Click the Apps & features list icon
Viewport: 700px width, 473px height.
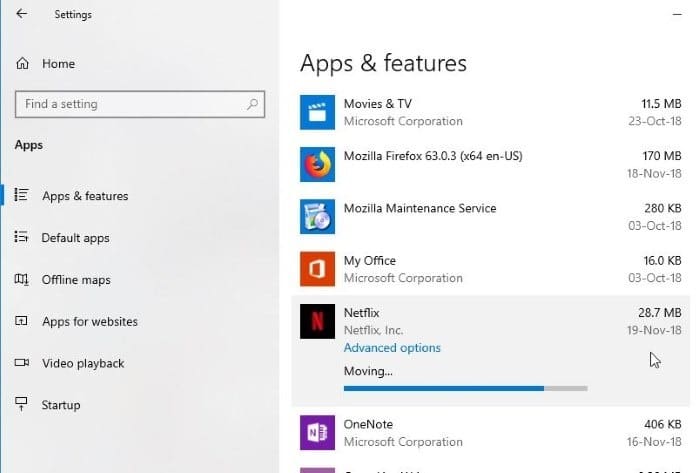(21, 195)
